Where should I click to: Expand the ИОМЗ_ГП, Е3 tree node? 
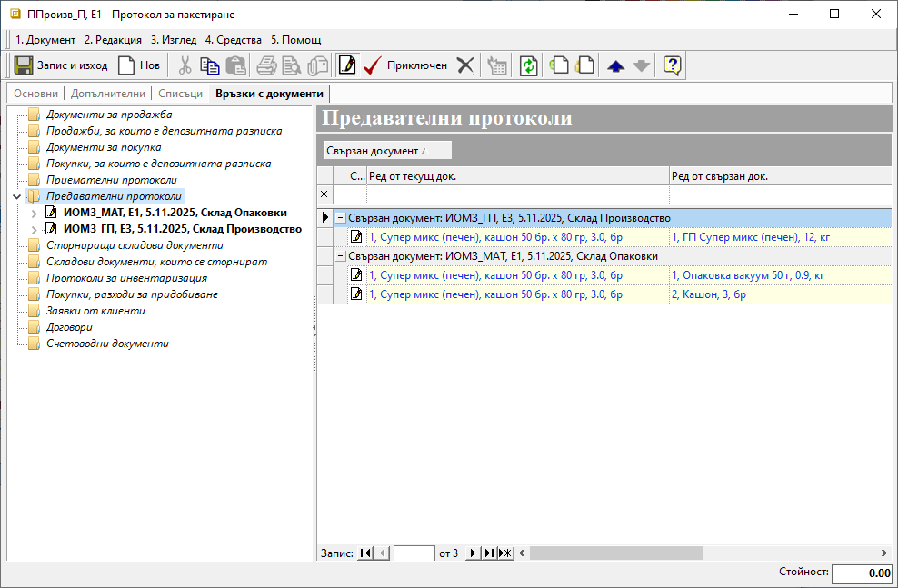coord(35,229)
